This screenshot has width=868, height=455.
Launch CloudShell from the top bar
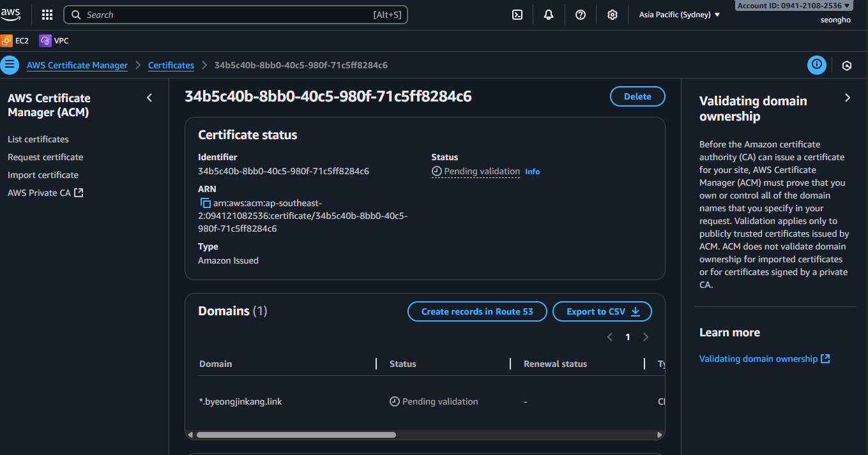(517, 15)
